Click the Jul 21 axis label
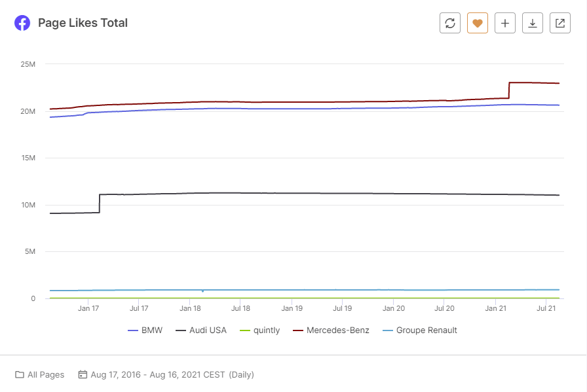Screen dimensions: 587x392 (x=546, y=308)
